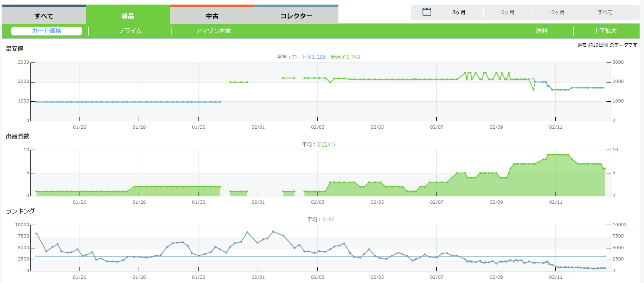Click the 新品 ¥1,743 average legend
644x283 pixels.
pos(345,57)
